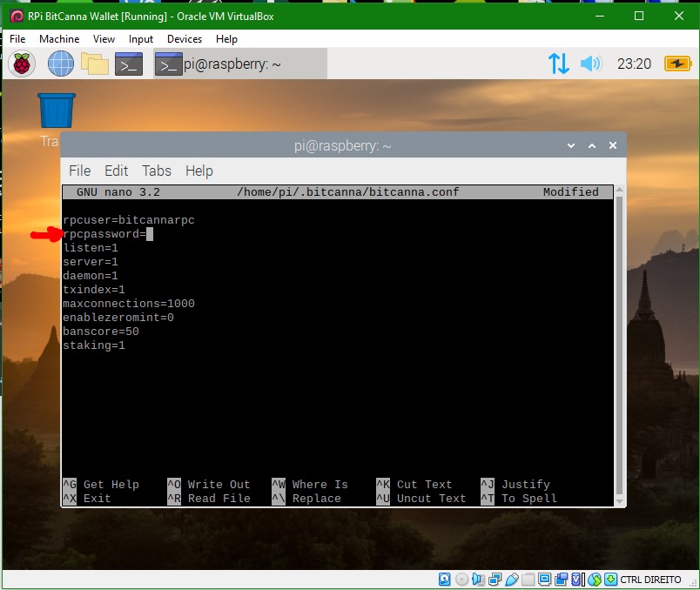
Task: Click VirtualBox hard disk activity icon
Action: (445, 580)
